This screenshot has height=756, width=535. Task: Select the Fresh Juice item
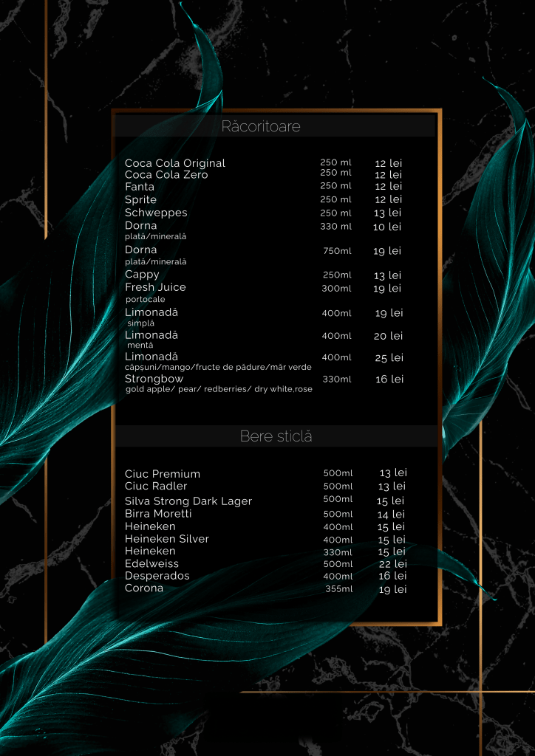click(x=155, y=287)
